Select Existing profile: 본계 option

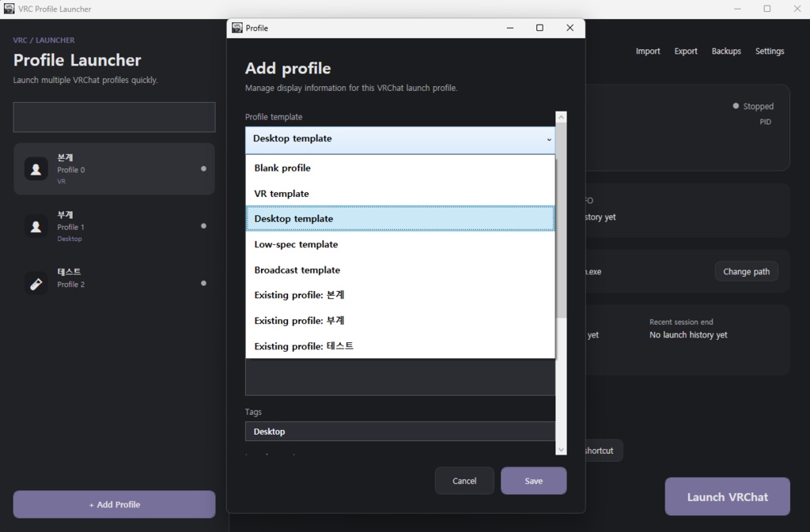(399, 295)
